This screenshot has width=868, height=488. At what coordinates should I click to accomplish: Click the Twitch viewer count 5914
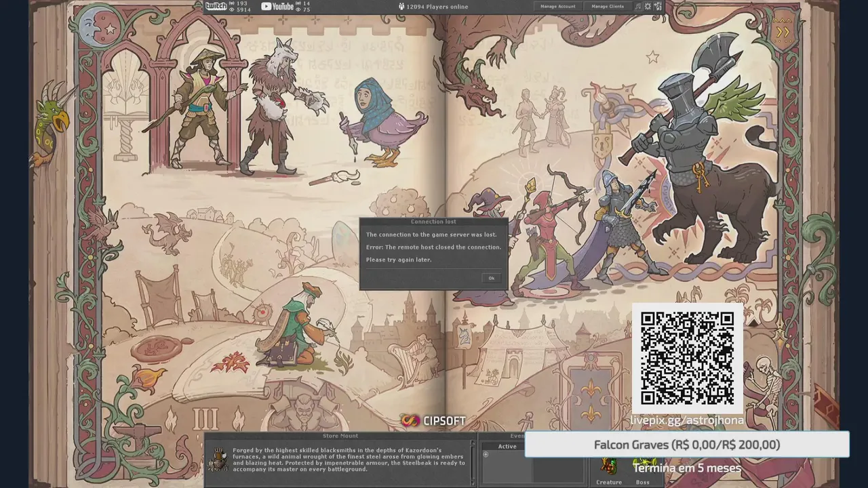pyautogui.click(x=243, y=9)
